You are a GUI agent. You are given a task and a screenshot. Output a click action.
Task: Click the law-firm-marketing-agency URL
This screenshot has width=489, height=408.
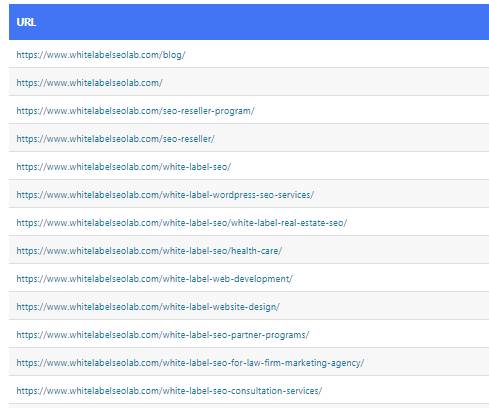[190, 363]
